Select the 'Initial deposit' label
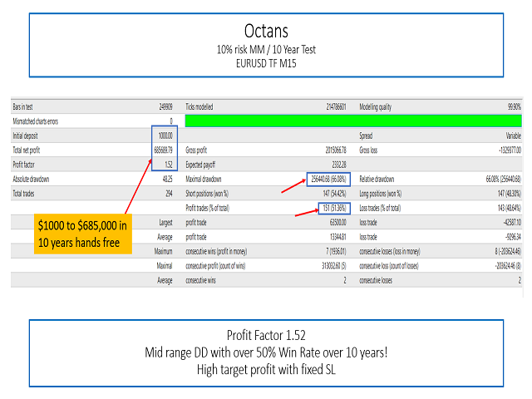 pyautogui.click(x=25, y=135)
